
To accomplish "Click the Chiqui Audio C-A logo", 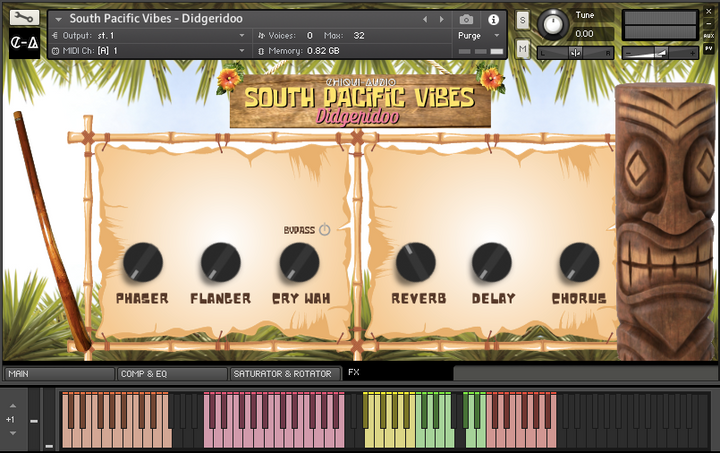I will (x=24, y=44).
